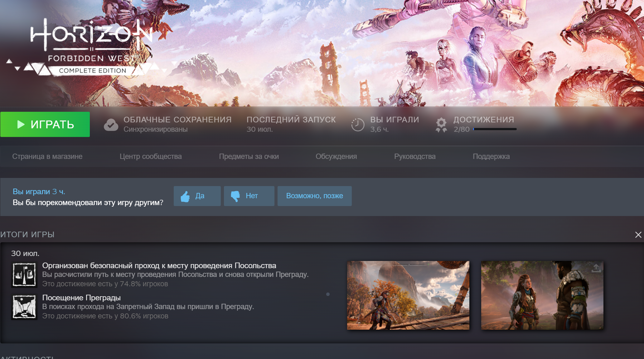This screenshot has width=644, height=359.
Task: Click the ВЫ ИГРАЛИ 3,6 ч. text
Action: coord(395,124)
